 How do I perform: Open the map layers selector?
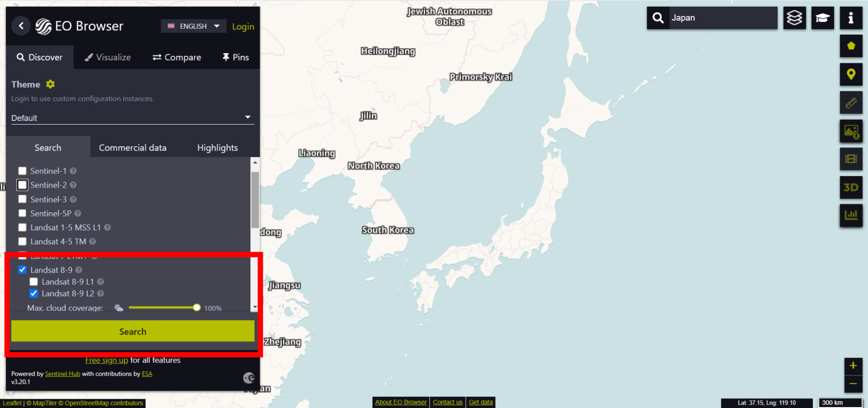coord(794,18)
